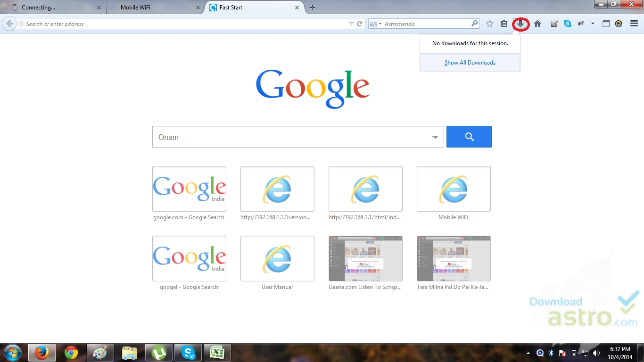Click the Windows Start button

click(12, 353)
